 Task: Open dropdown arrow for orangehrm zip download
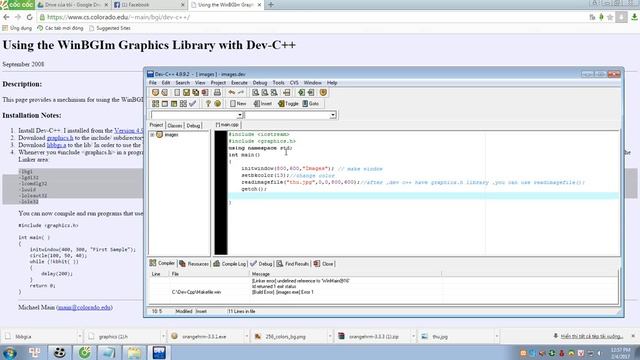pos(413,336)
